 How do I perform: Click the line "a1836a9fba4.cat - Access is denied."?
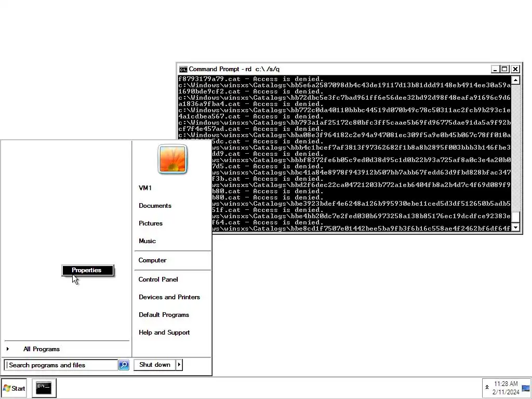pos(251,104)
